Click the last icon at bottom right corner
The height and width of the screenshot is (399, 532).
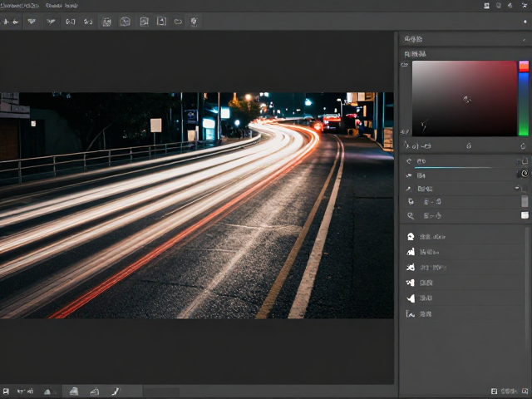525,392
